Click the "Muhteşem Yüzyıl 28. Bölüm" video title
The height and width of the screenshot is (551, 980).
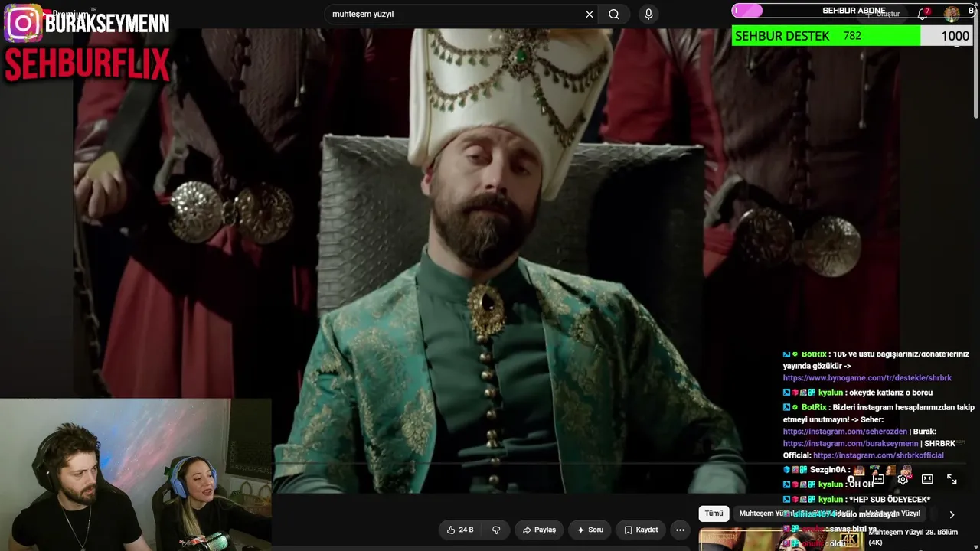click(x=913, y=537)
